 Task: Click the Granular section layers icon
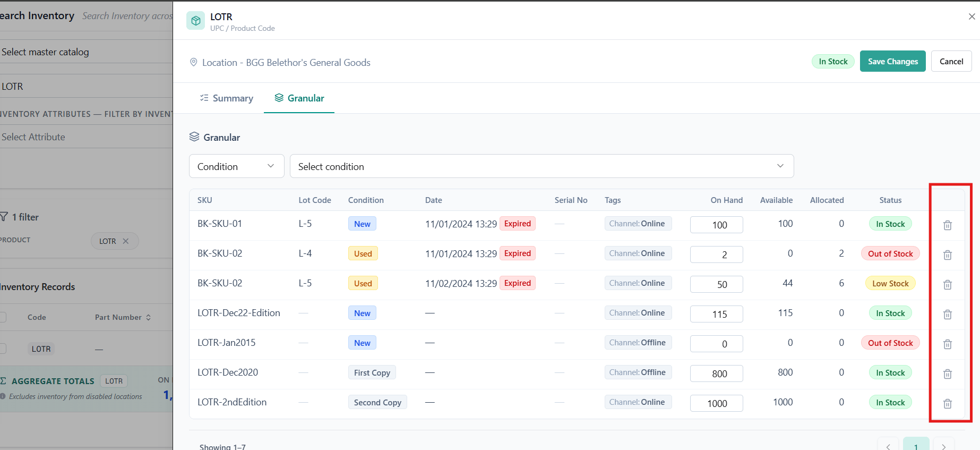194,137
